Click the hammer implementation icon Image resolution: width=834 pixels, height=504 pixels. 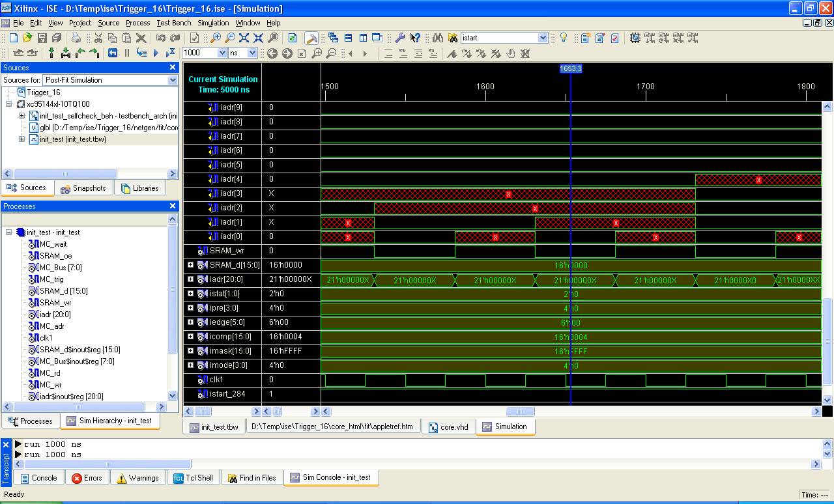[x=311, y=38]
